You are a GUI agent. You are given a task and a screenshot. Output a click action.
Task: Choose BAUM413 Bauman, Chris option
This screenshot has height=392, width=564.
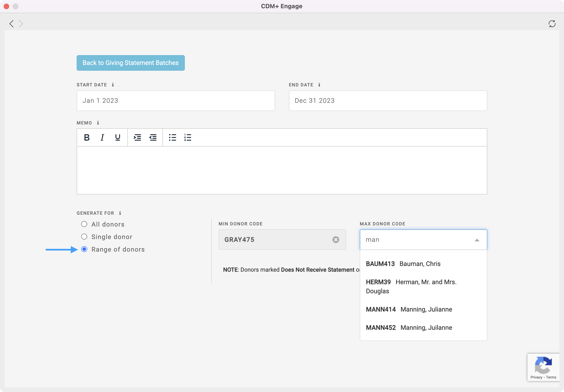[403, 264]
